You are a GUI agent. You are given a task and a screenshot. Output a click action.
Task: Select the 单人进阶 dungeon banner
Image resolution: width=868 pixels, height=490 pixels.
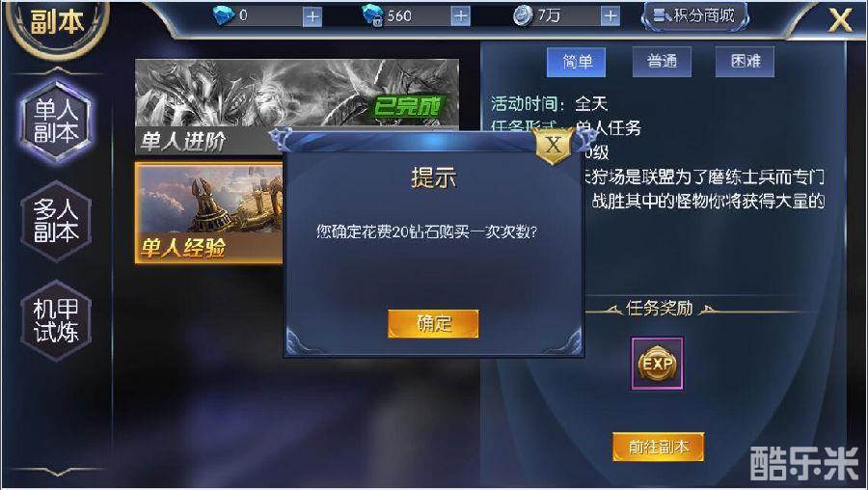click(297, 107)
